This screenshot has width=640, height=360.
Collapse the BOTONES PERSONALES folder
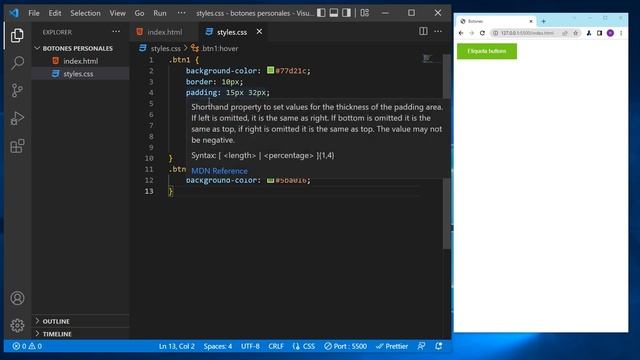click(80, 48)
